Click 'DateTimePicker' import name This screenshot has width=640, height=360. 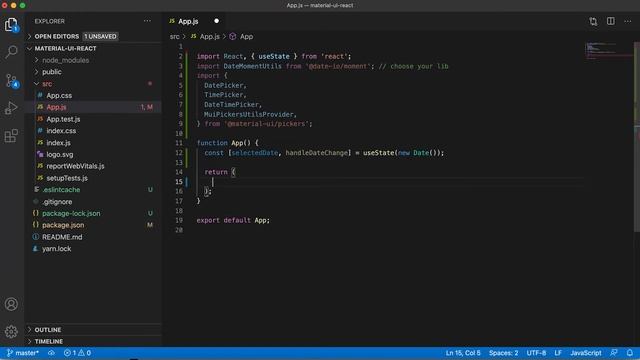231,104
